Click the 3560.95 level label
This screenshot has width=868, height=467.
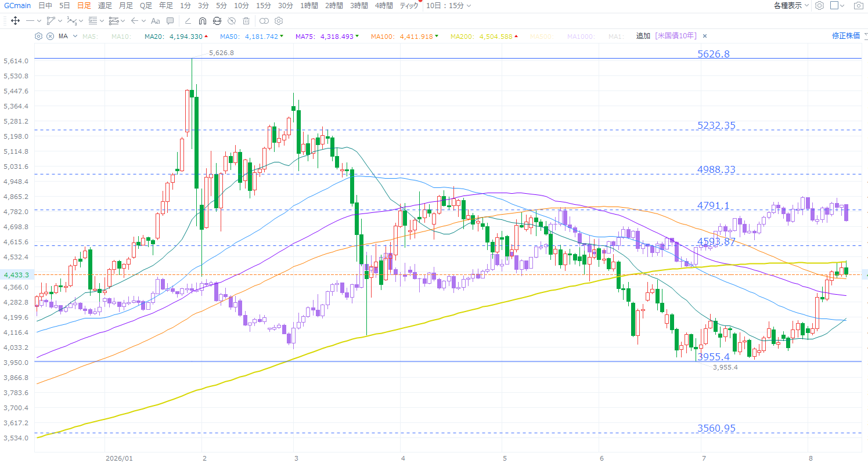tap(716, 428)
